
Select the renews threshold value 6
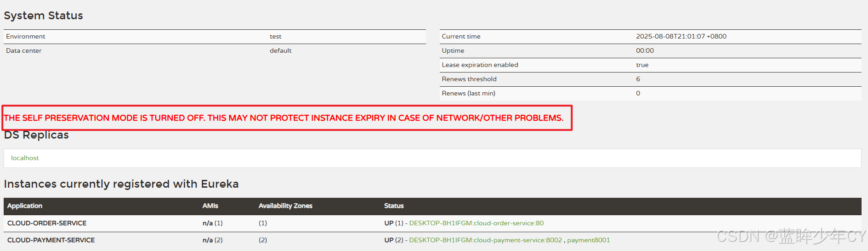tap(638, 79)
